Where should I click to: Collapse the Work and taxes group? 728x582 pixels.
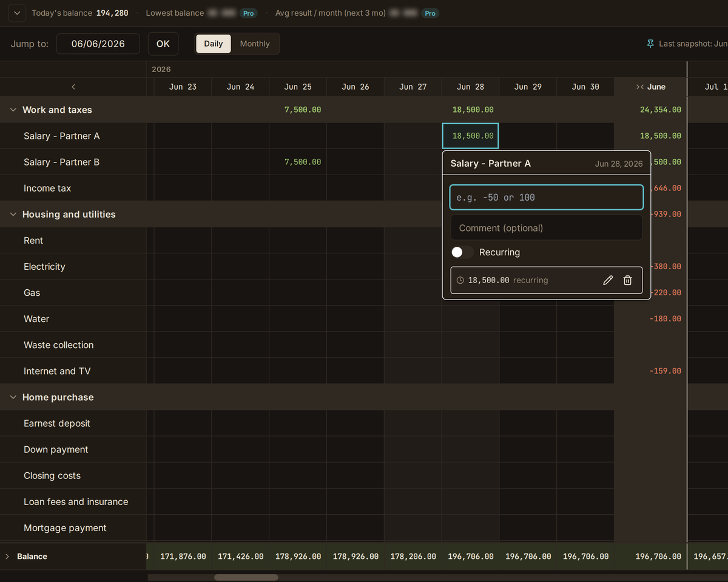click(x=13, y=110)
